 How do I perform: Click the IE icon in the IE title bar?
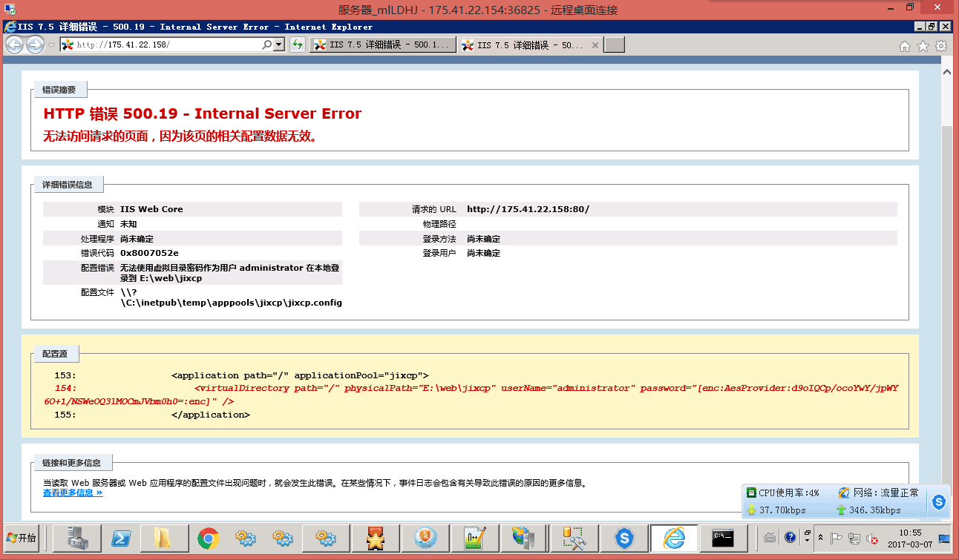coord(10,27)
